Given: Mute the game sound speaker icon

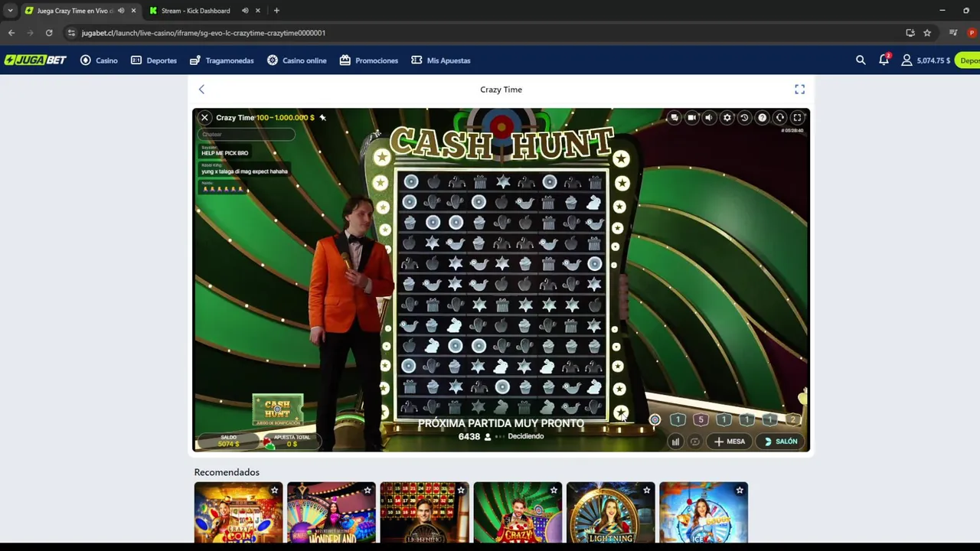Looking at the screenshot, I should (709, 118).
